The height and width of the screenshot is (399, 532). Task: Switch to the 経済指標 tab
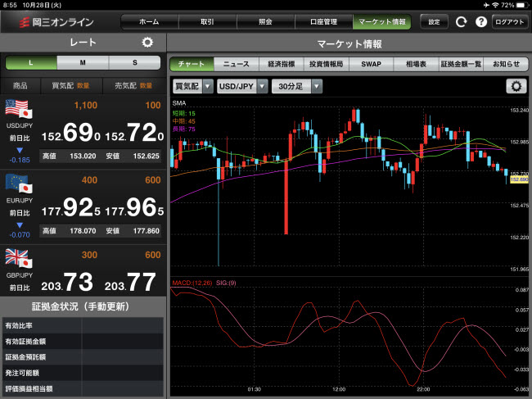(282, 64)
